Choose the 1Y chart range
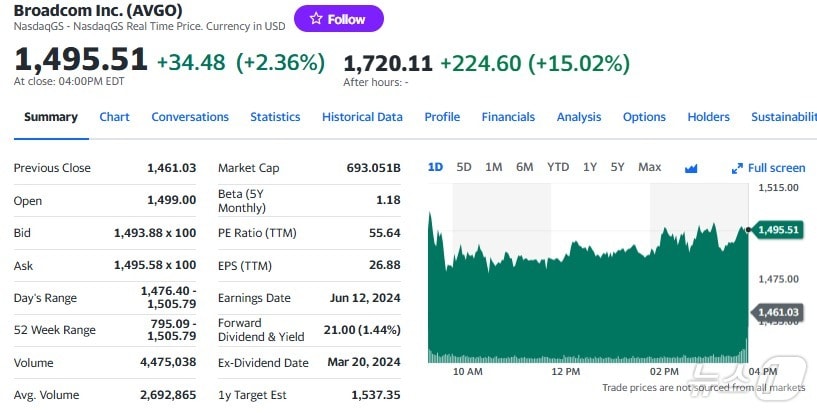817x413 pixels. click(x=590, y=167)
